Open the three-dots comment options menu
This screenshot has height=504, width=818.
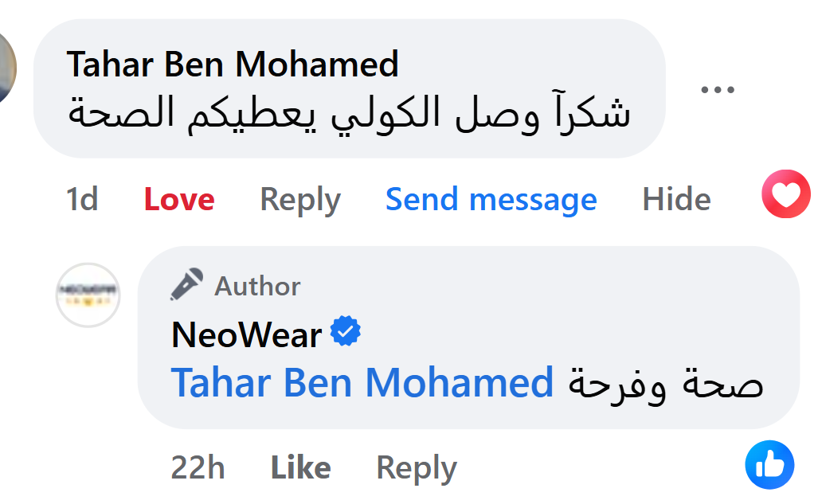717,90
